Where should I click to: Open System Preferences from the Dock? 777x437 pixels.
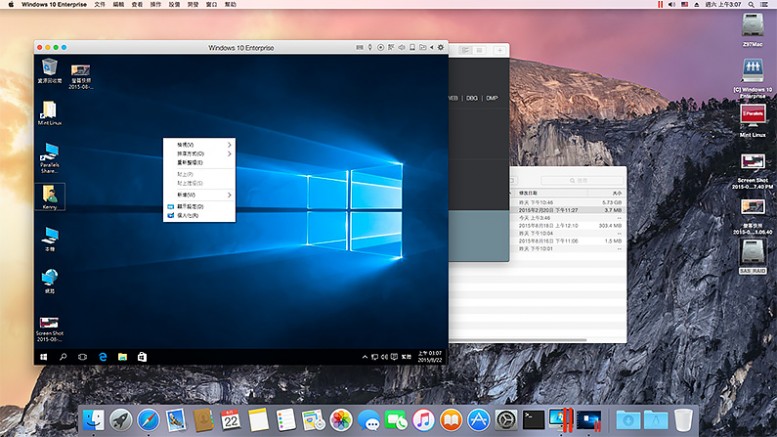506,421
